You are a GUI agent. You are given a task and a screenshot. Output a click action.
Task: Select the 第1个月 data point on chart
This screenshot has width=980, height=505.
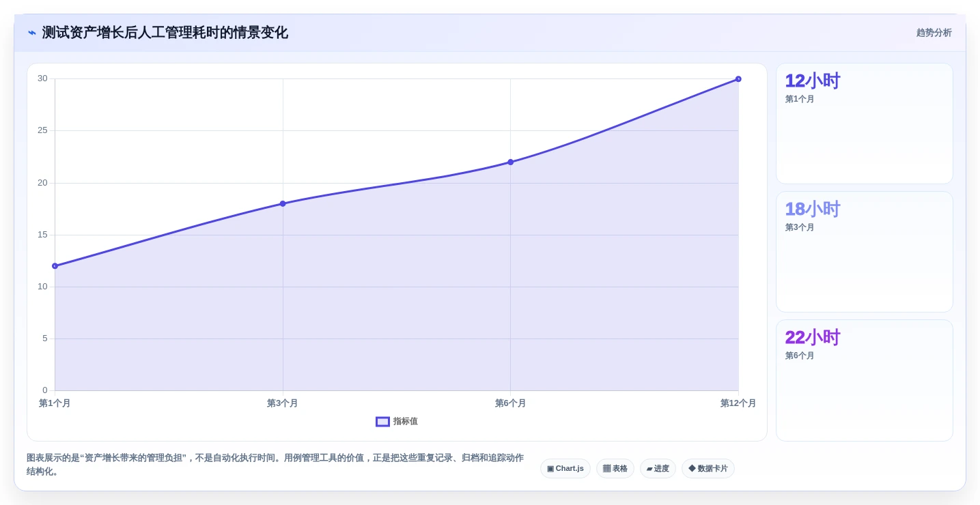55,266
